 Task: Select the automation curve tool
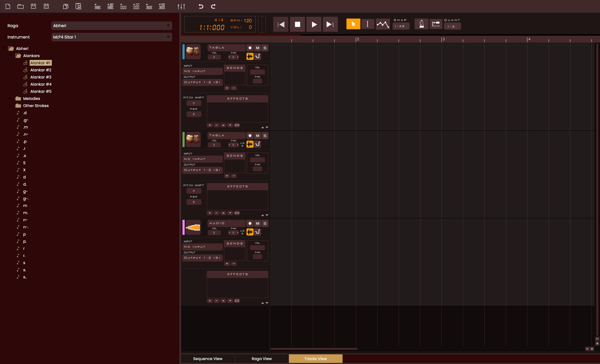tap(382, 24)
